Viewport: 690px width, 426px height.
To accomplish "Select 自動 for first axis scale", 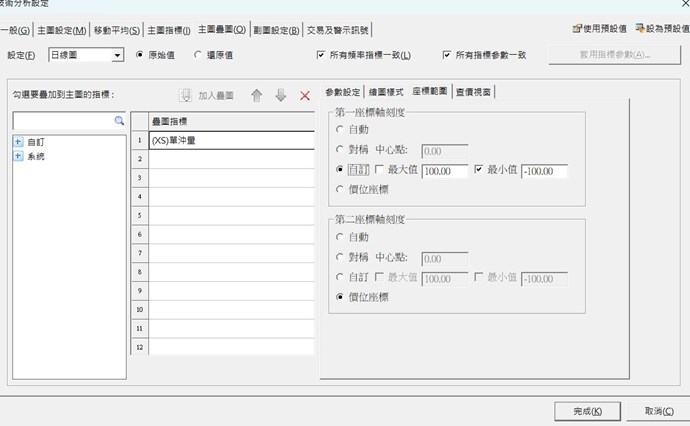I will tap(341, 131).
